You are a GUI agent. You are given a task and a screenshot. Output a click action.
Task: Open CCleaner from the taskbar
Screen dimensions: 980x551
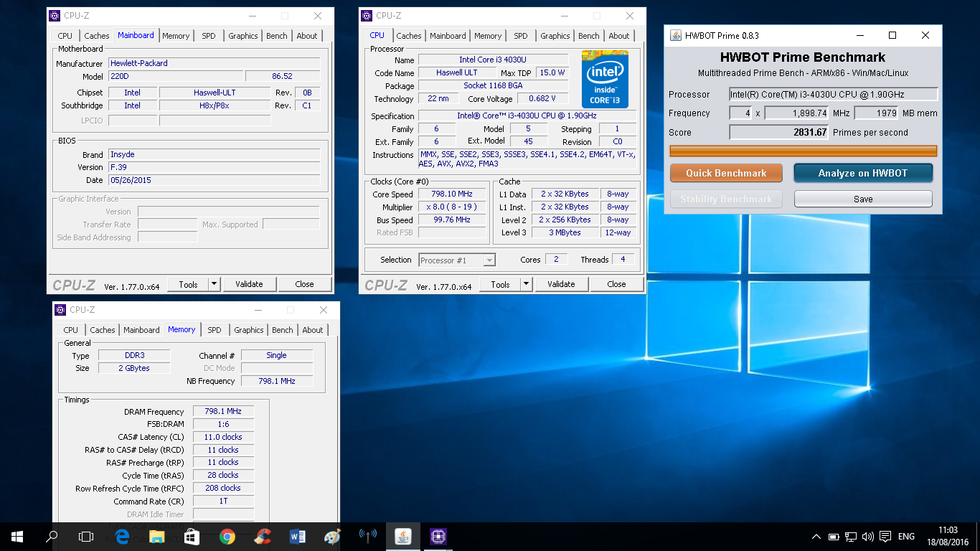(x=262, y=536)
